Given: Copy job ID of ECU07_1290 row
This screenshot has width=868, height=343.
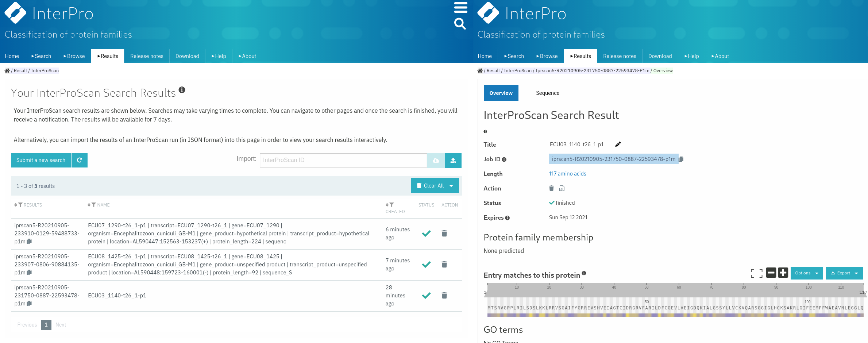Looking at the screenshot, I should tap(30, 241).
